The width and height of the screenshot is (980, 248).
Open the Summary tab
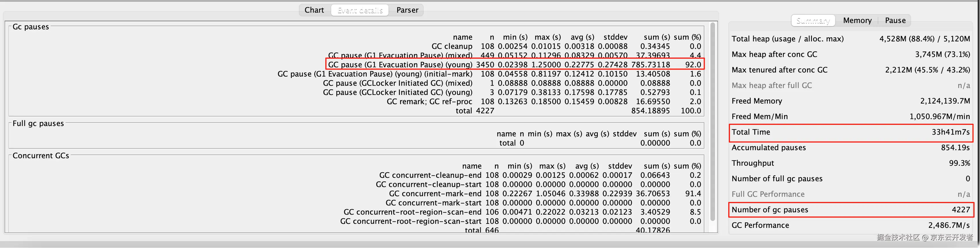(x=813, y=20)
